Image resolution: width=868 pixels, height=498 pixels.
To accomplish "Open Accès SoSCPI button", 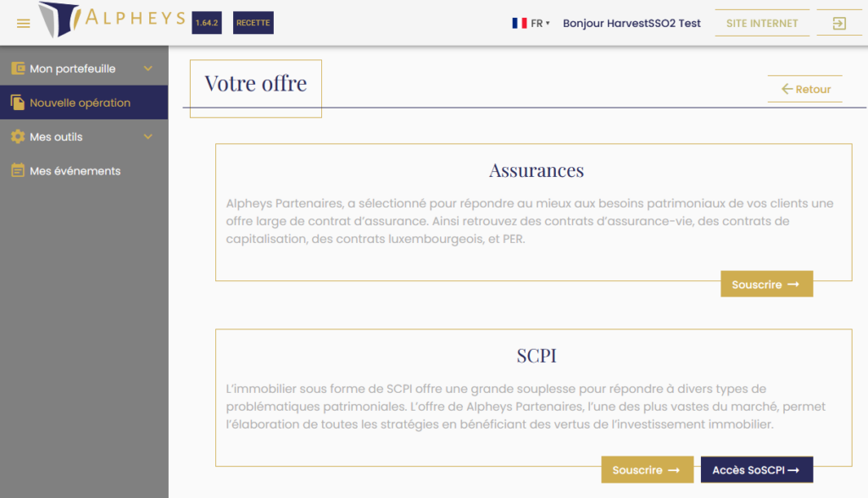I will (x=756, y=470).
